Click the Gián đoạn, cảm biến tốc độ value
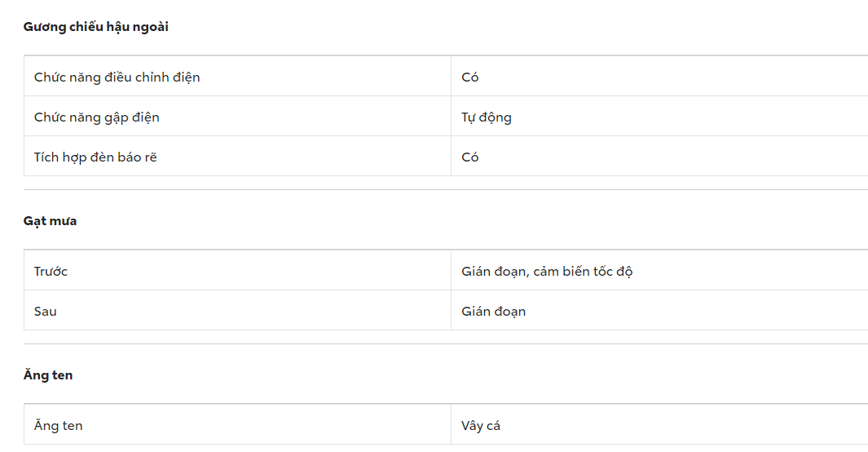This screenshot has height=452, width=868. coord(547,272)
